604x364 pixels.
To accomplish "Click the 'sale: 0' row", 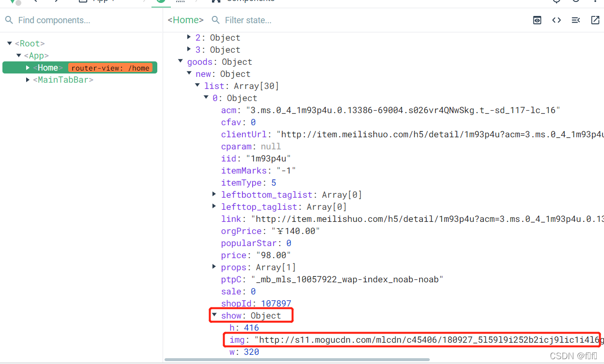I will click(239, 291).
